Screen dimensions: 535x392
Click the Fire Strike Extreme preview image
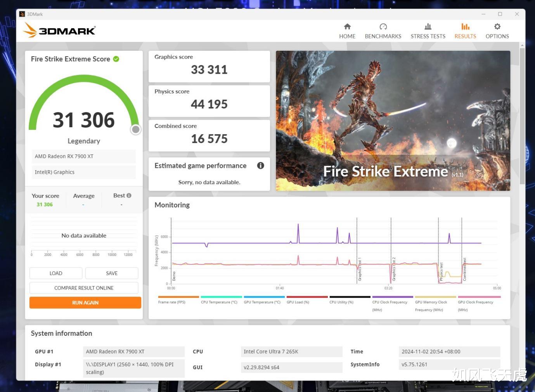393,121
